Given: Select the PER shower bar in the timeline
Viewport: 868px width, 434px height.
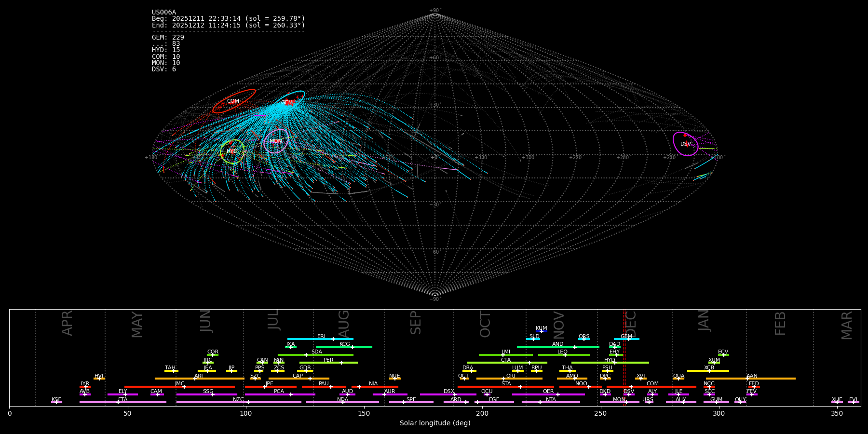Looking at the screenshot, I should click(328, 363).
